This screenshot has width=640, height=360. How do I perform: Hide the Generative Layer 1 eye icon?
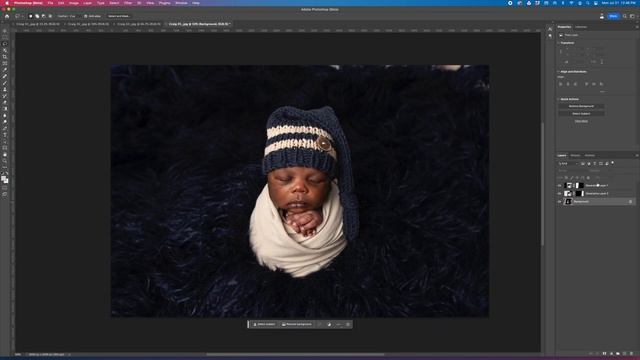click(x=560, y=186)
